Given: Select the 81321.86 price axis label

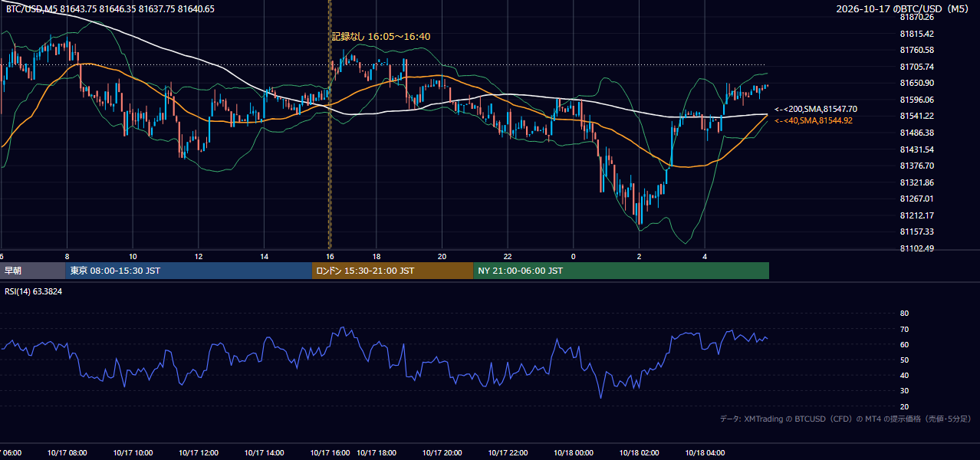Looking at the screenshot, I should tap(916, 182).
